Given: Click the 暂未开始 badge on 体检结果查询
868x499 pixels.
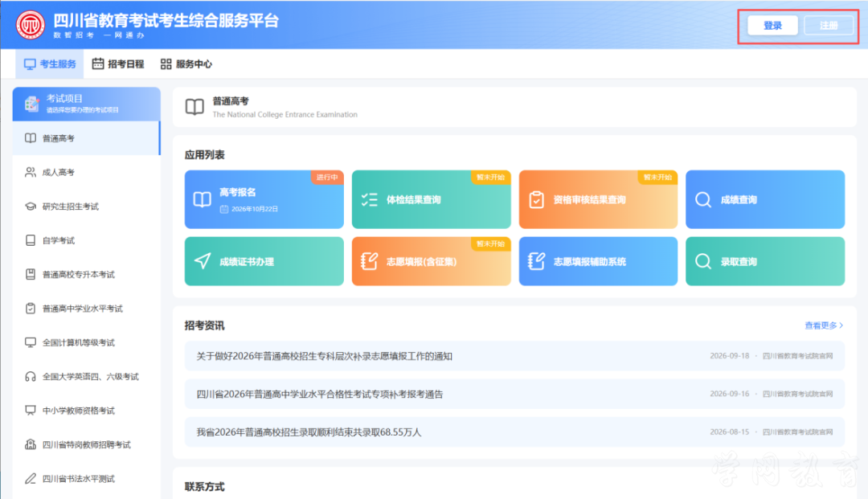Looking at the screenshot, I should [491, 177].
